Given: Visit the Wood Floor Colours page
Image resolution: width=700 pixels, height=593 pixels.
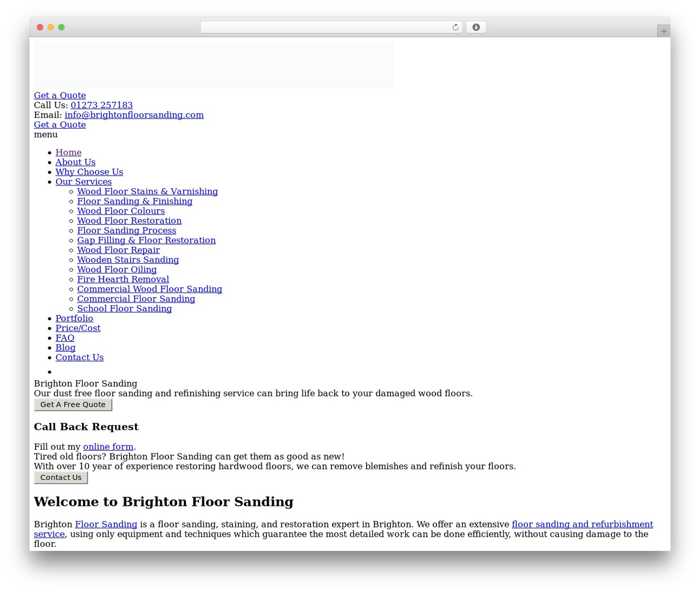Looking at the screenshot, I should (x=121, y=211).
